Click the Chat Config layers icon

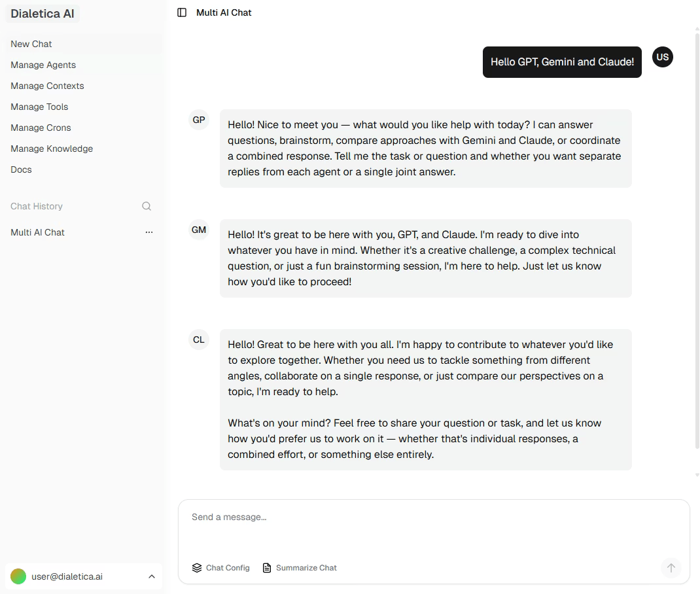pos(197,568)
